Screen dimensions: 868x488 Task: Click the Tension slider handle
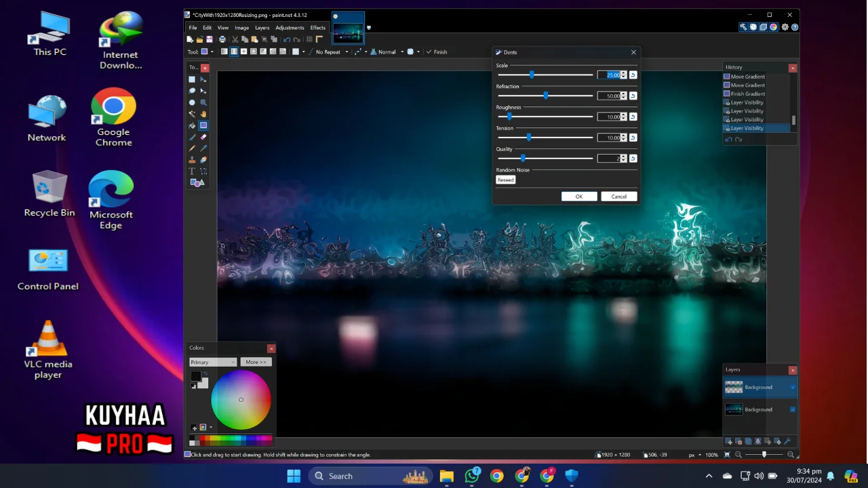click(x=529, y=138)
